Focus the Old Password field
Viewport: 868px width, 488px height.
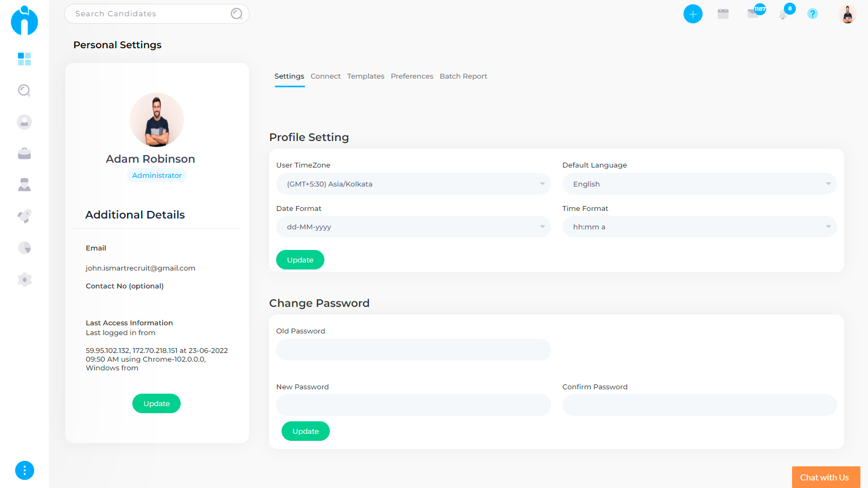(x=413, y=350)
